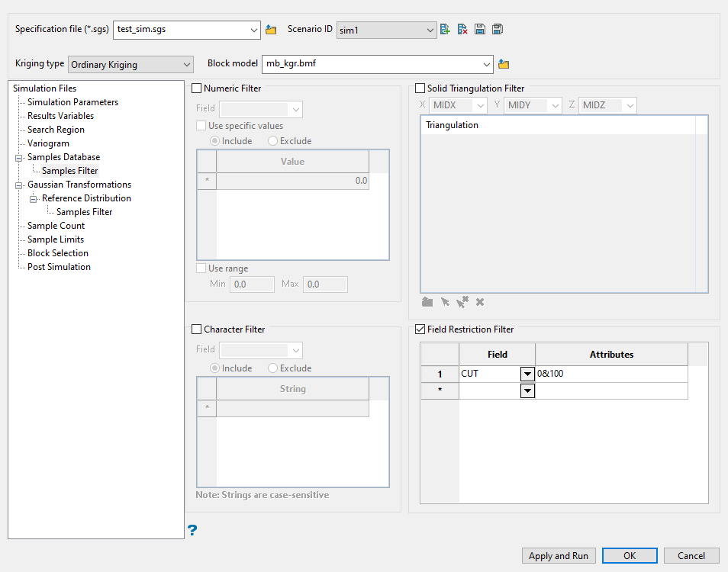
Task: Click the save scenario as icon
Action: click(x=497, y=30)
